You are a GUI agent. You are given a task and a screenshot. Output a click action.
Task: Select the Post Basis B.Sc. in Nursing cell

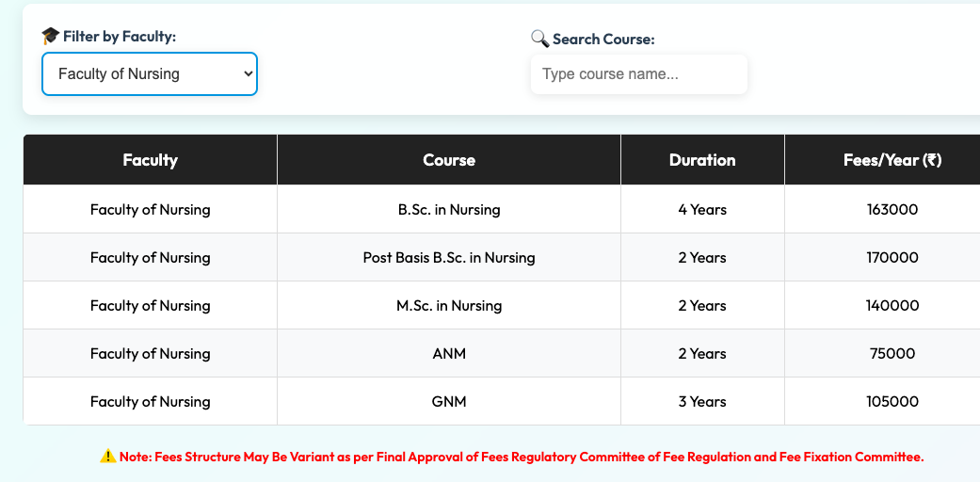(x=449, y=258)
